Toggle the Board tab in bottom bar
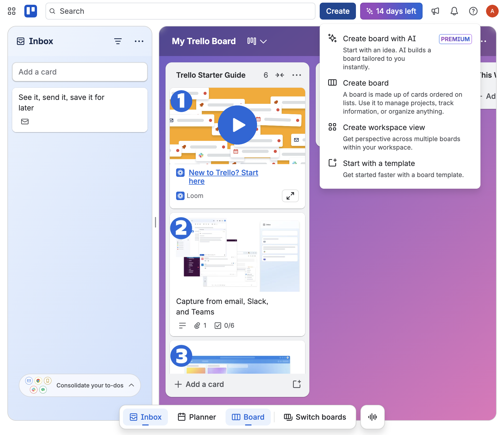This screenshot has width=504, height=435. click(x=248, y=417)
